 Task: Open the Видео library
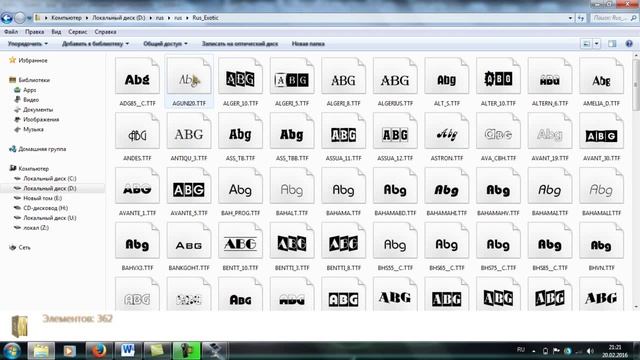click(31, 100)
